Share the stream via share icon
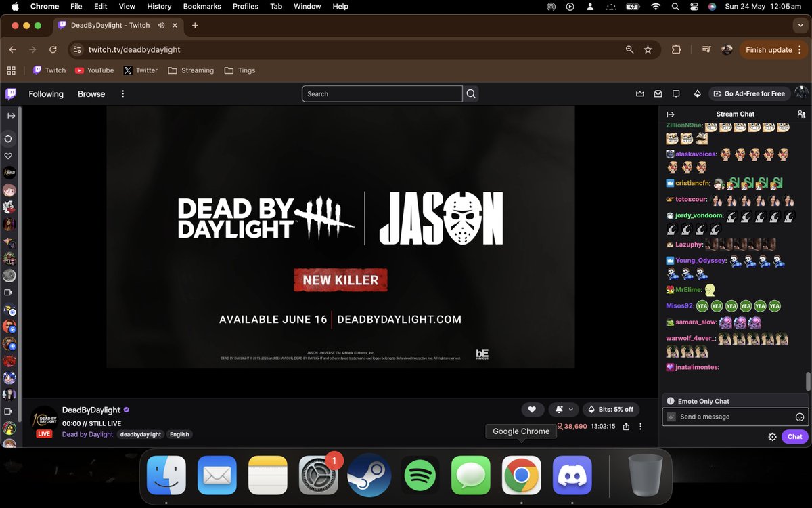Viewport: 812px width, 508px height. pyautogui.click(x=626, y=427)
